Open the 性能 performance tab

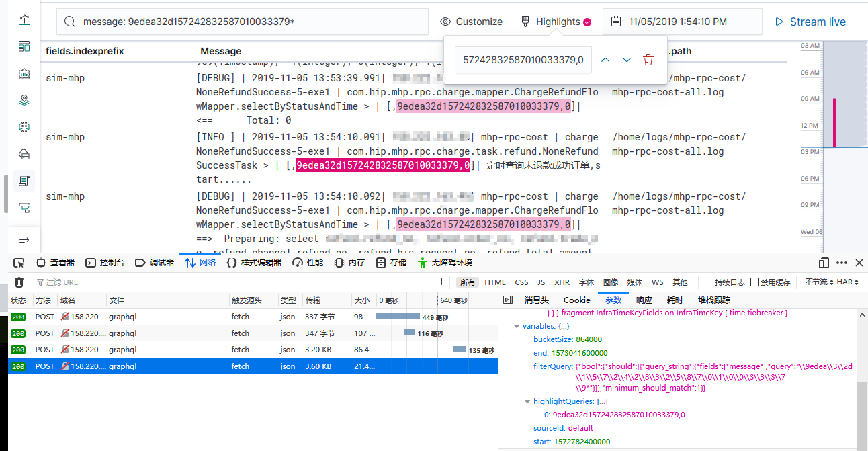click(x=308, y=263)
